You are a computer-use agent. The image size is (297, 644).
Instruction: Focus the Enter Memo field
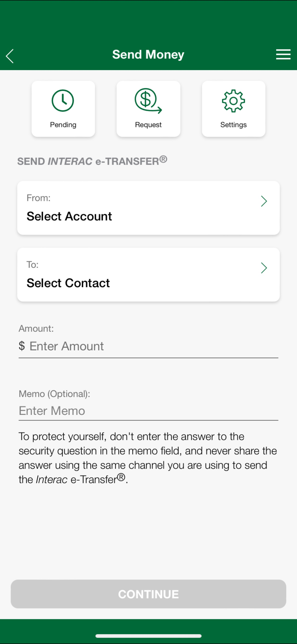point(148,411)
